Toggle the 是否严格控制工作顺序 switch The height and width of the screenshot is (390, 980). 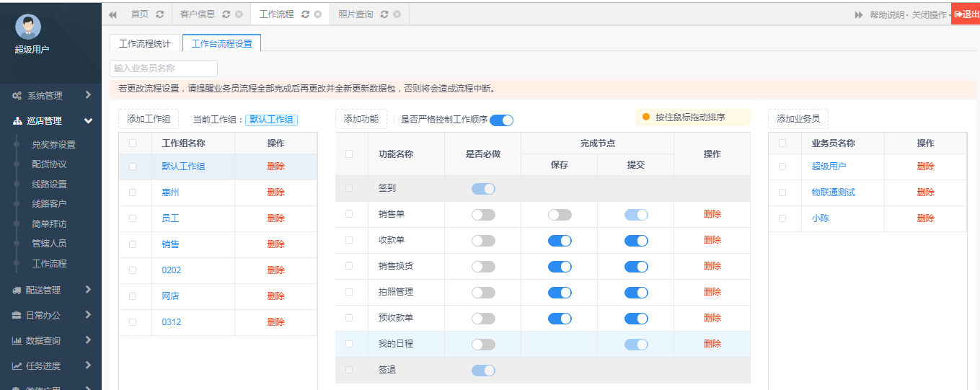501,120
